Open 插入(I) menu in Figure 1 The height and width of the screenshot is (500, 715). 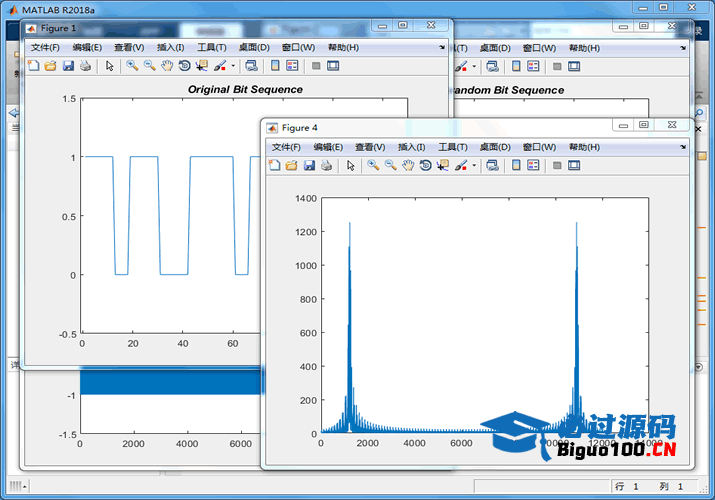[171, 47]
